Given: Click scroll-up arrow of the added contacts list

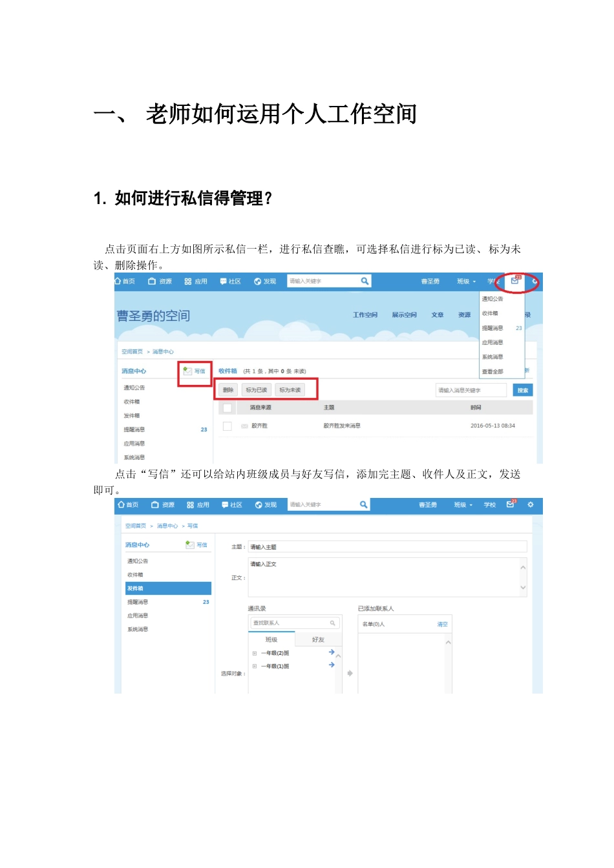Looking at the screenshot, I should pyautogui.click(x=448, y=642).
